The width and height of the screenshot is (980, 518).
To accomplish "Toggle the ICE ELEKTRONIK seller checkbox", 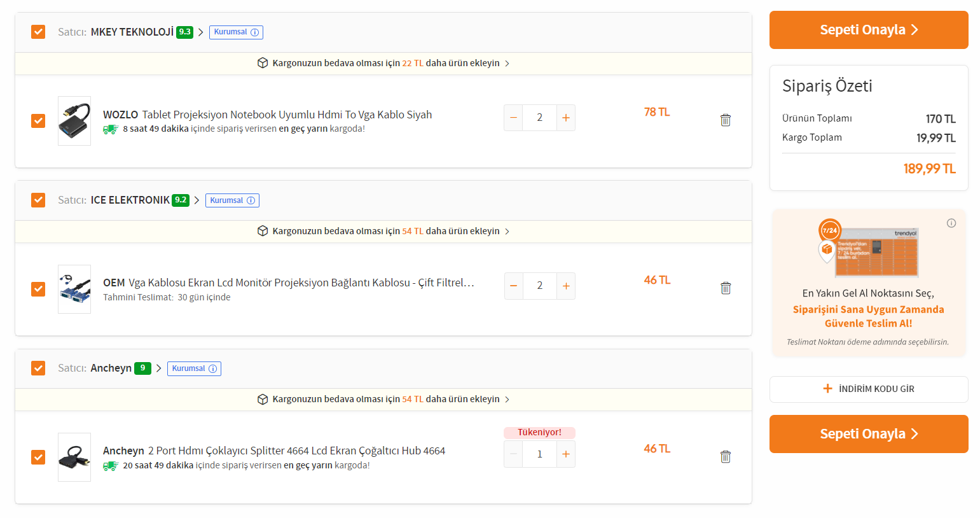I will tap(38, 200).
